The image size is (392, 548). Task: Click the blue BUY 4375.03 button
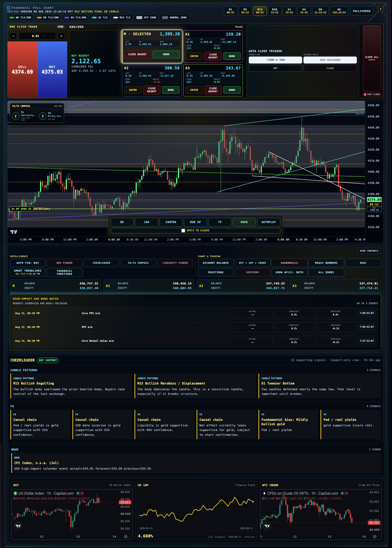coord(52,69)
